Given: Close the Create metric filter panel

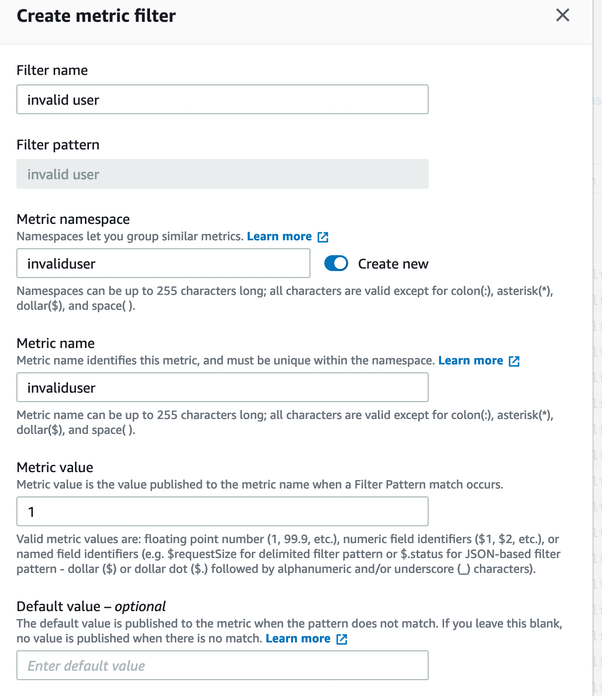Looking at the screenshot, I should click(x=562, y=15).
